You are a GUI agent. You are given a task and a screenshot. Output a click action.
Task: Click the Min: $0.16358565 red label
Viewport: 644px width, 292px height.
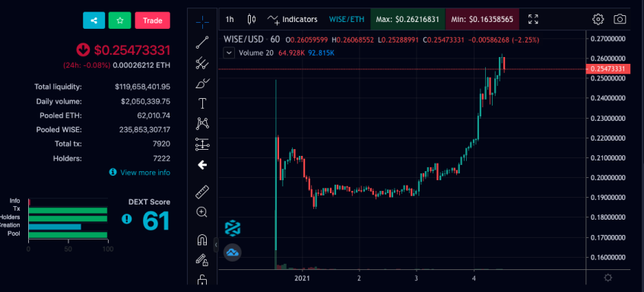pyautogui.click(x=482, y=19)
